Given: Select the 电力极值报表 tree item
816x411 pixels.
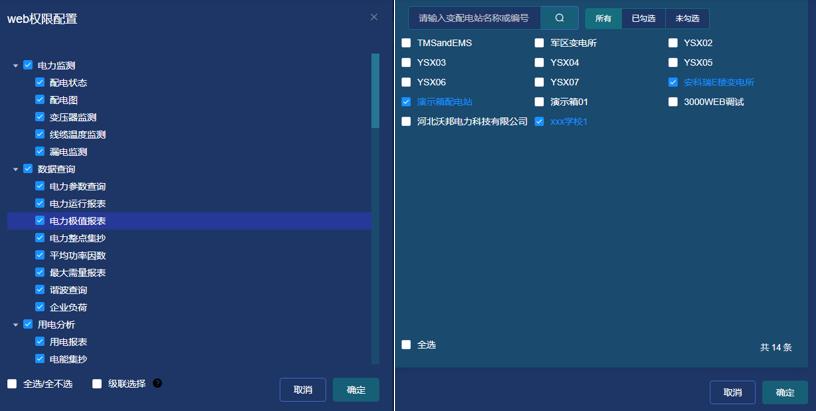Looking at the screenshot, I should pos(77,220).
